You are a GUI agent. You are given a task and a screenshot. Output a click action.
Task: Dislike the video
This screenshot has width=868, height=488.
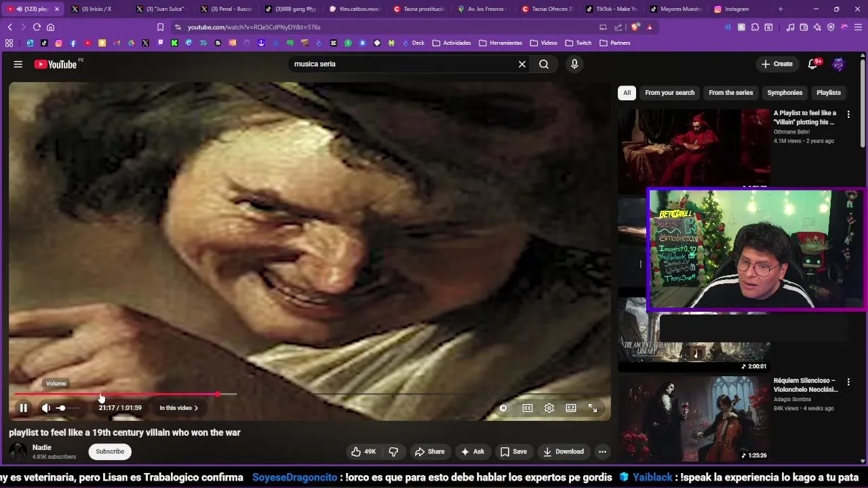pyautogui.click(x=393, y=451)
